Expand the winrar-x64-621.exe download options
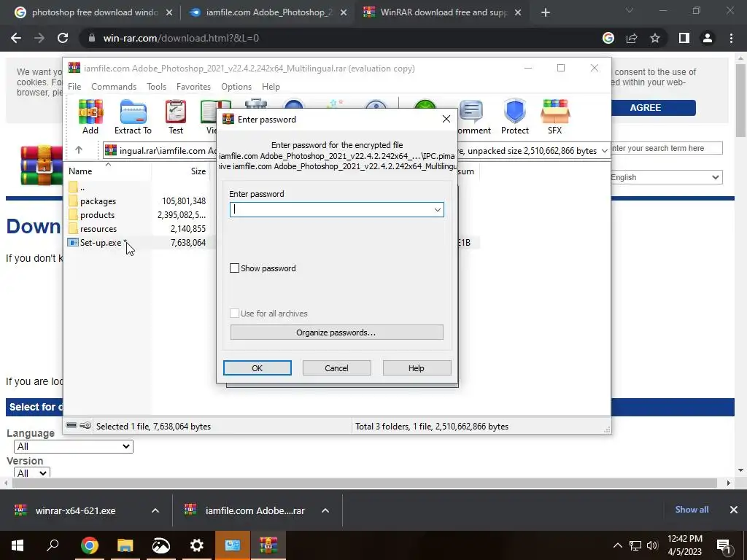The width and height of the screenshot is (747, 560). click(155, 510)
